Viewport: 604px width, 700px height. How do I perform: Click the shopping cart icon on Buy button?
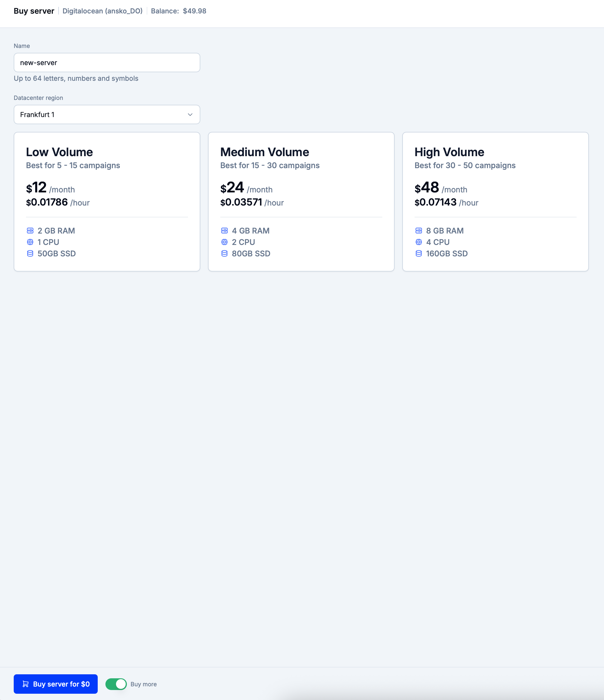[x=25, y=684]
